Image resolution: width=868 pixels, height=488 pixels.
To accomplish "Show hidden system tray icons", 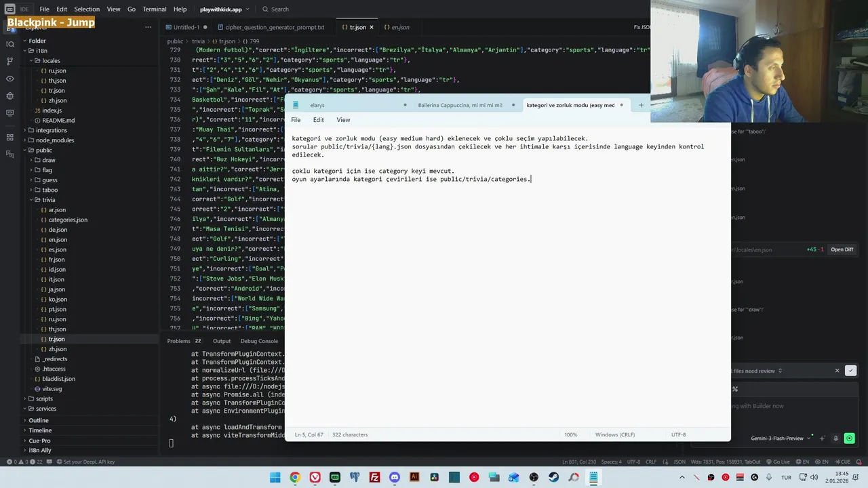I will [x=682, y=477].
